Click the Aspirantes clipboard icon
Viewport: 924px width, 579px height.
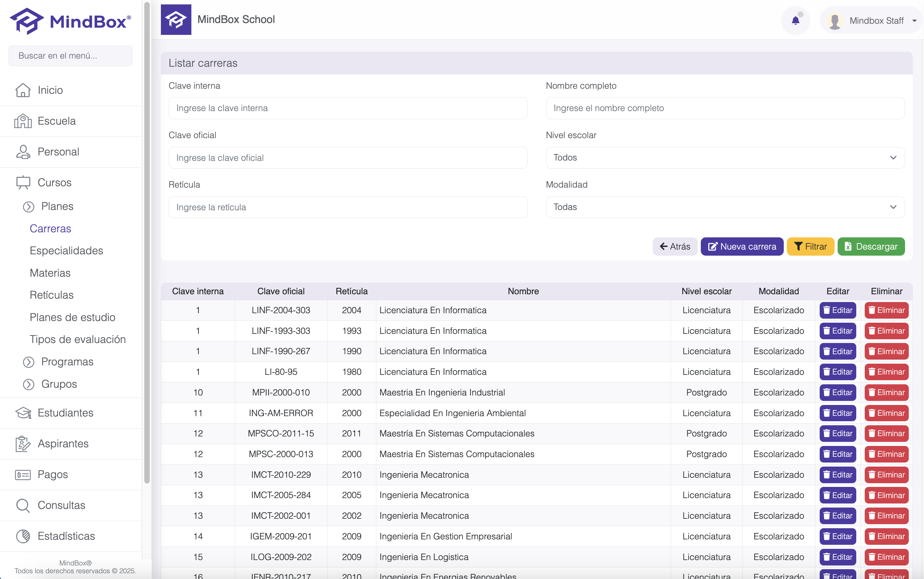coord(23,444)
